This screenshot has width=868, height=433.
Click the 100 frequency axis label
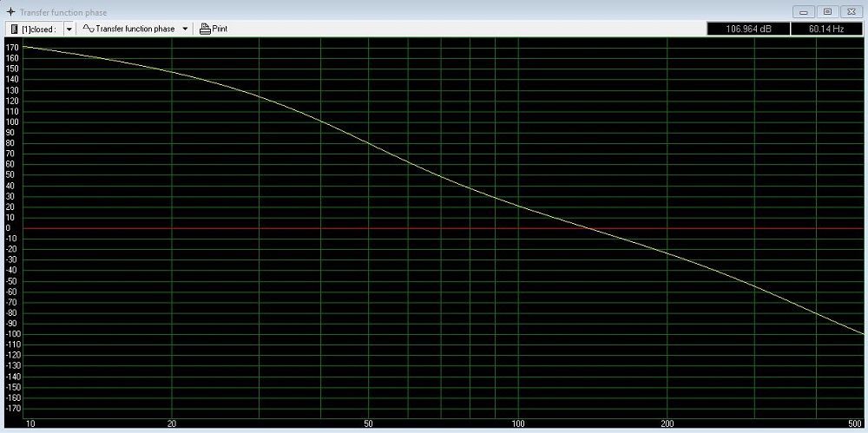(x=518, y=424)
